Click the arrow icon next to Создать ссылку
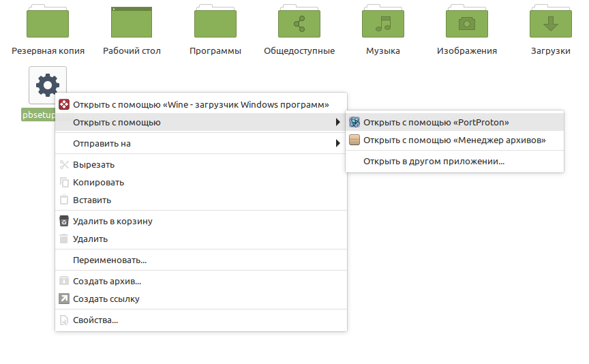The height and width of the screenshot is (364, 589). click(x=64, y=299)
